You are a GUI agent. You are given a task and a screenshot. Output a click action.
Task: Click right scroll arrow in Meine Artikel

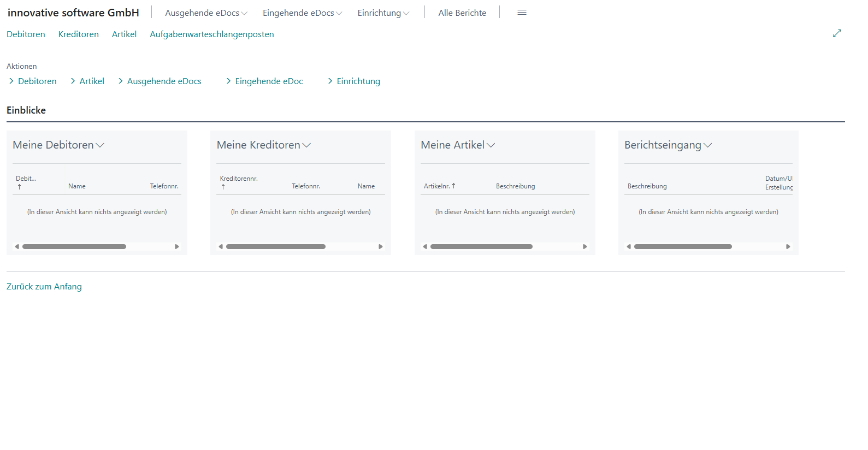(x=584, y=247)
